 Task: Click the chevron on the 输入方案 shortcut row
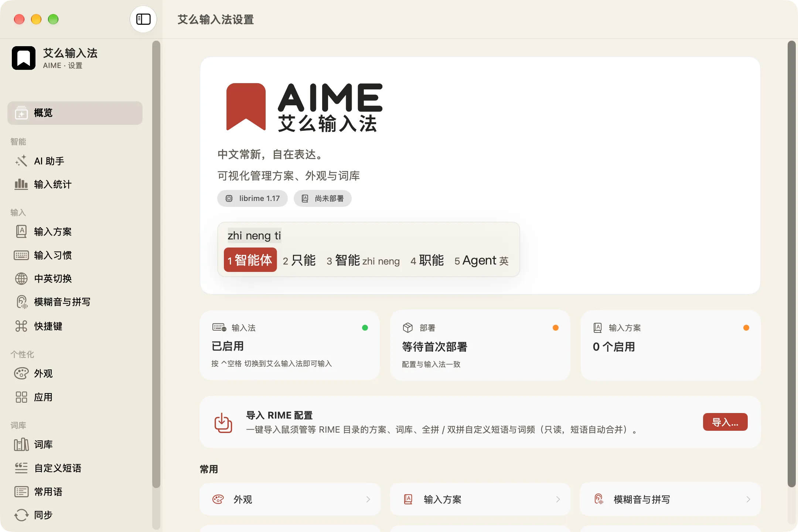(558, 499)
